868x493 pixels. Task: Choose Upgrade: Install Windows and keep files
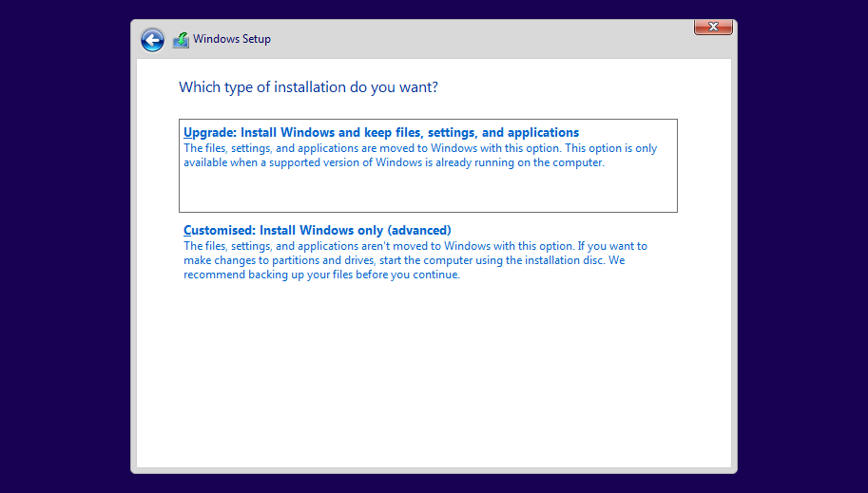428,165
